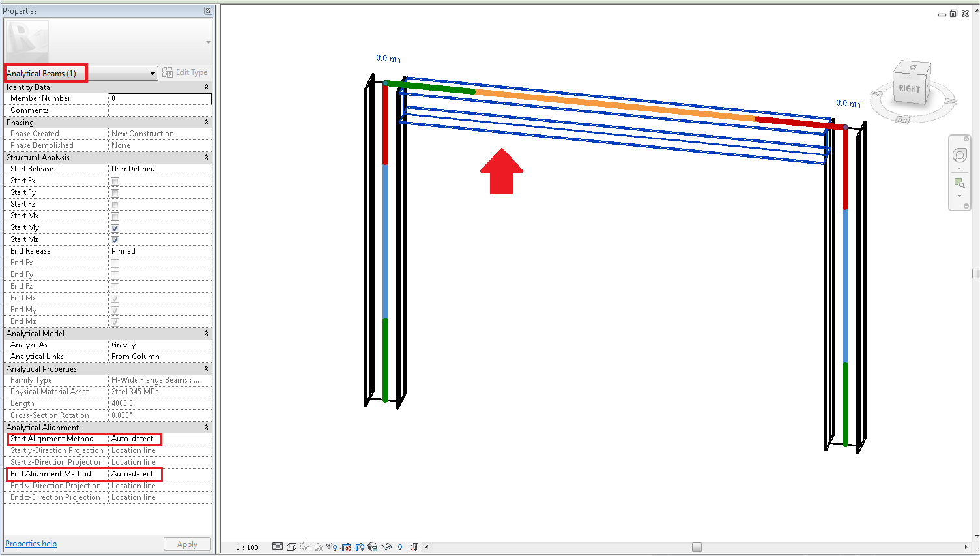
Task: Open the Steering Wheels navigation tool
Action: (x=959, y=155)
